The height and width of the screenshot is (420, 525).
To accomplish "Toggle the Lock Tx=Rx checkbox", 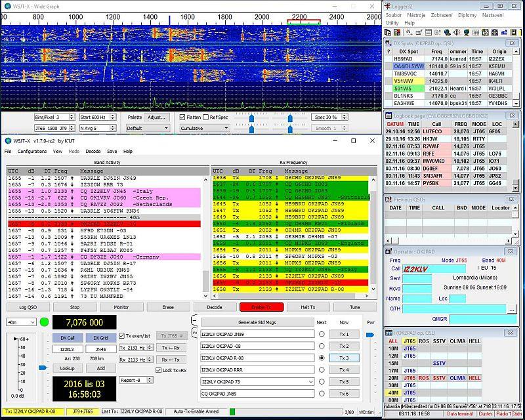I will [x=158, y=370].
